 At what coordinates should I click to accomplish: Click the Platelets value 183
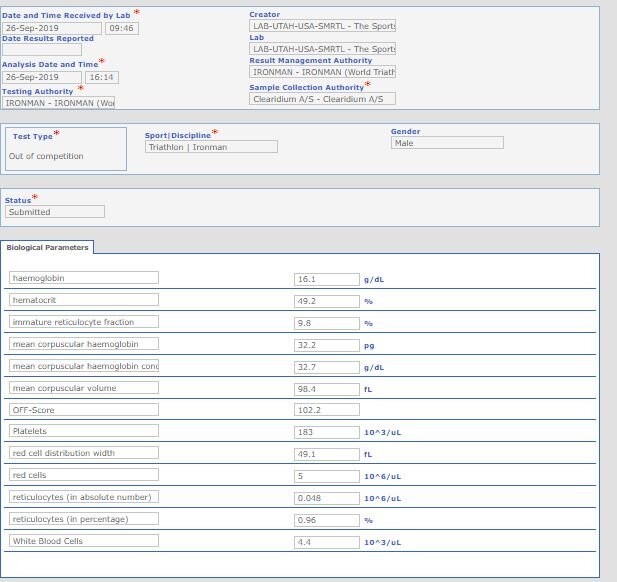pos(327,432)
